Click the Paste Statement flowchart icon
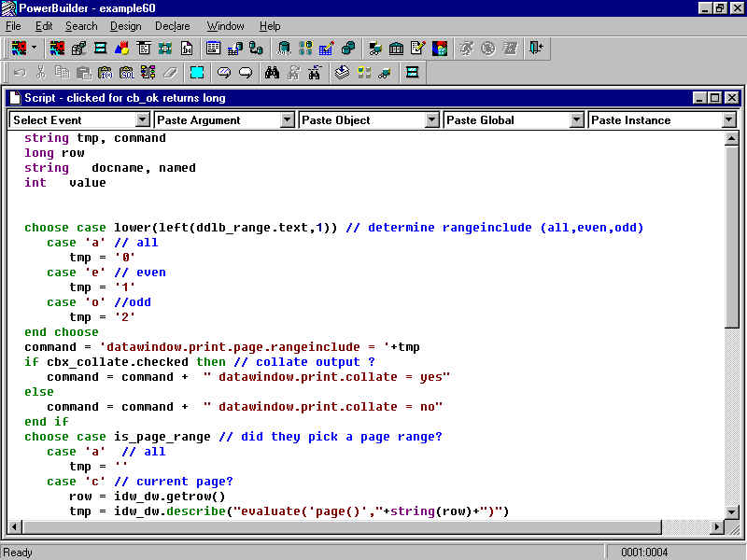The image size is (747, 560). click(x=148, y=73)
